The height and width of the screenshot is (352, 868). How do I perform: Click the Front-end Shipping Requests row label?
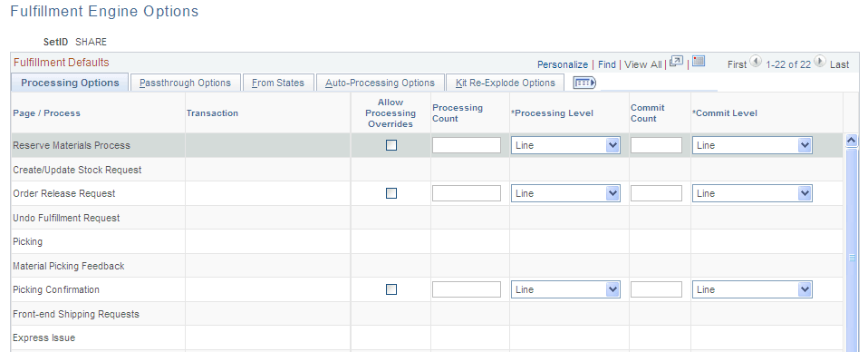[76, 314]
